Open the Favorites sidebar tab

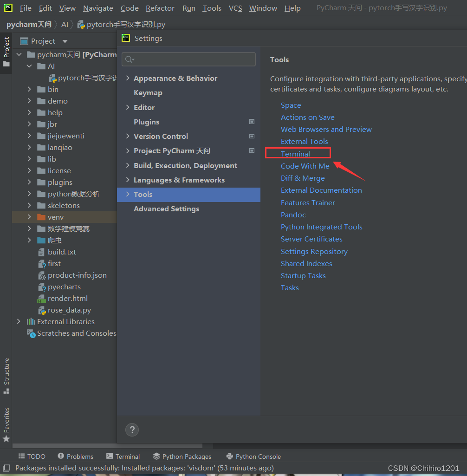(6, 425)
